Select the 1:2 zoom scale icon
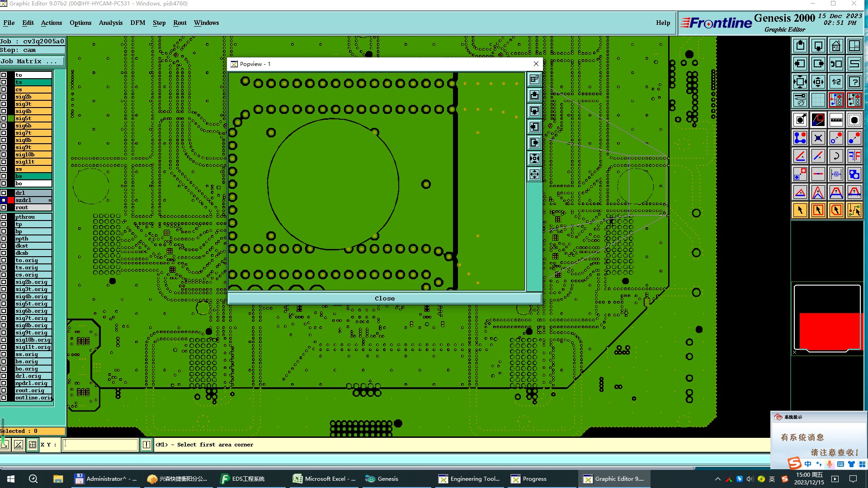The height and width of the screenshot is (488, 868). [836, 82]
